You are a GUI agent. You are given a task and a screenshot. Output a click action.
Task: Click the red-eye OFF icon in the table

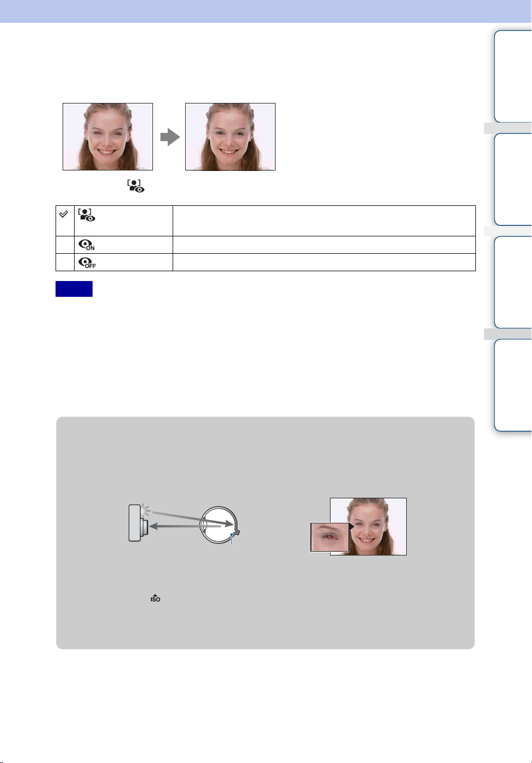[87, 263]
